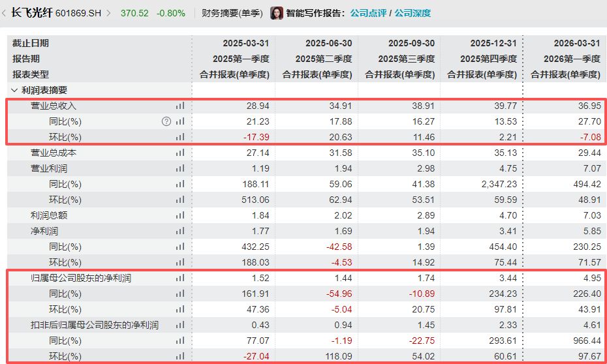Go to next stock with right arrow
Viewport: 607px width, 364px height.
coord(108,13)
